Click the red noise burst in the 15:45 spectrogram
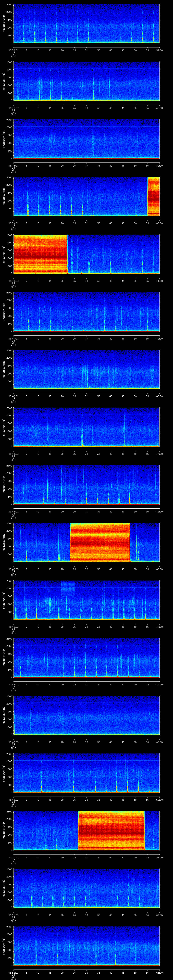The height and width of the screenshot is (980, 173). pos(100,542)
